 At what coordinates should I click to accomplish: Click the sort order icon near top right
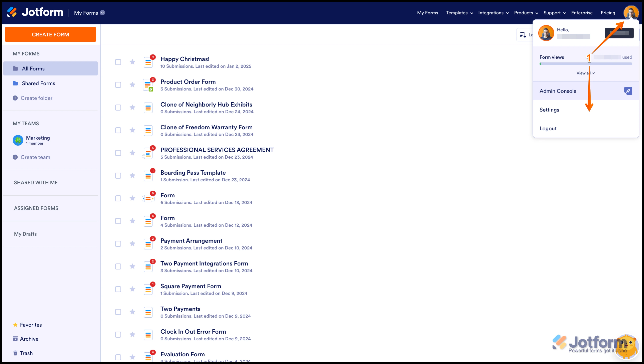(523, 35)
